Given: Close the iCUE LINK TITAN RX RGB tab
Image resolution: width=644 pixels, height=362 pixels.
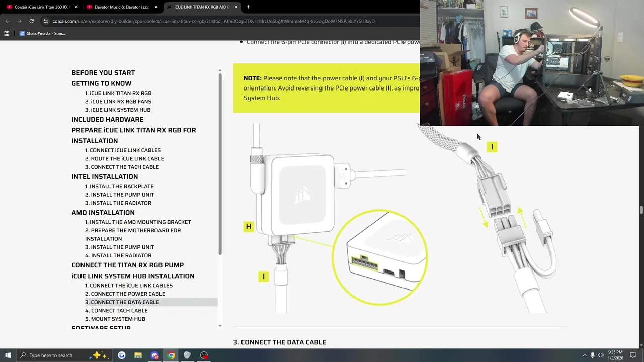Looking at the screenshot, I should point(236,7).
